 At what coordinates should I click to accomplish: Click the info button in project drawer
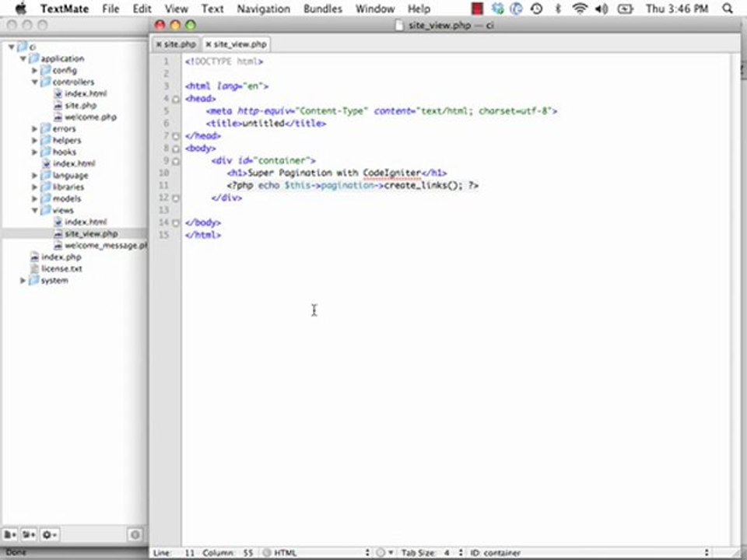(135, 535)
